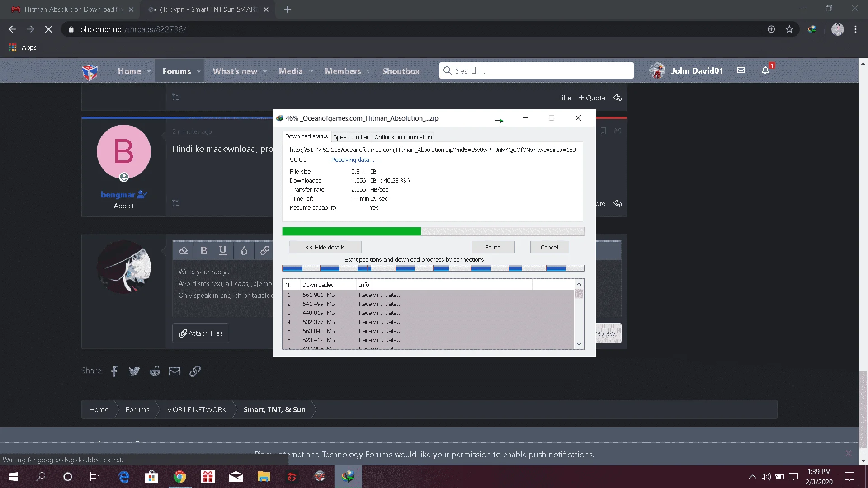Click the connections progress segment bar
This screenshot has height=488, width=868.
tap(433, 268)
